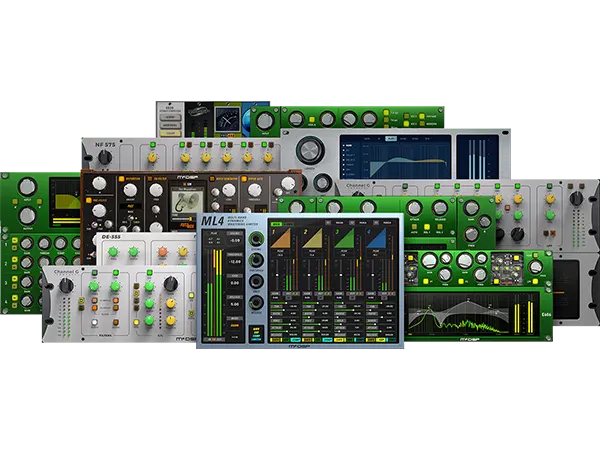Viewport: 600px width, 450px height.
Task: Click the VU meter thumbnail at top
Action: click(228, 119)
